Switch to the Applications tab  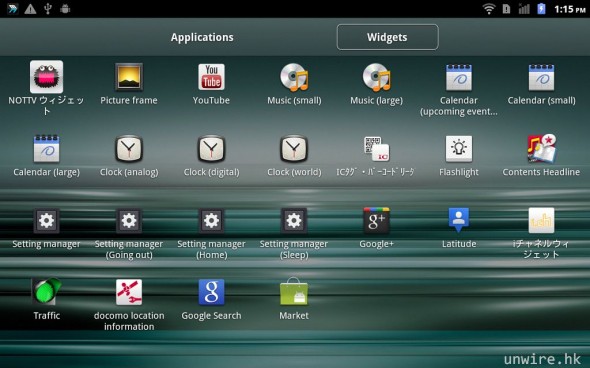pyautogui.click(x=202, y=37)
